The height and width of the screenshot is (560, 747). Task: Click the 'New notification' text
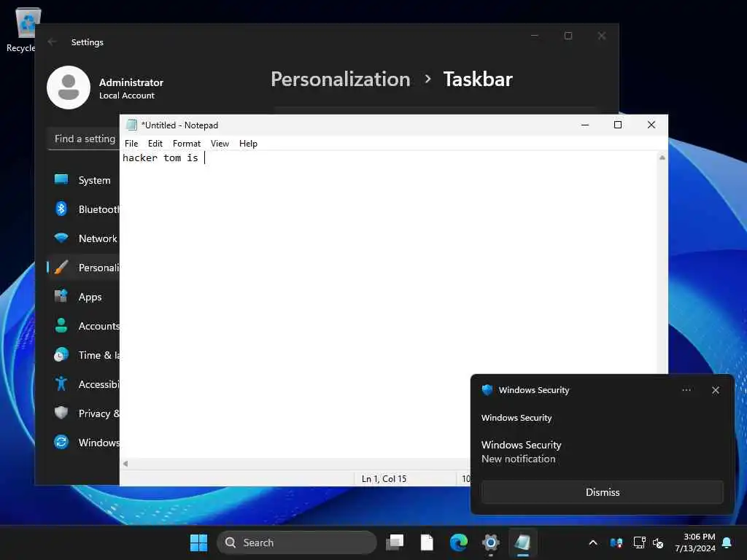point(519,459)
